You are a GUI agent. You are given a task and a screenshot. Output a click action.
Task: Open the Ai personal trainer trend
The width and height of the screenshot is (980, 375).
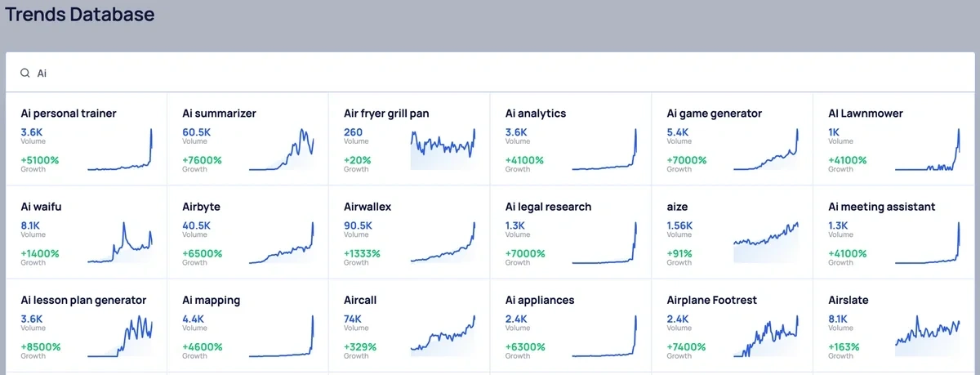pyautogui.click(x=69, y=114)
